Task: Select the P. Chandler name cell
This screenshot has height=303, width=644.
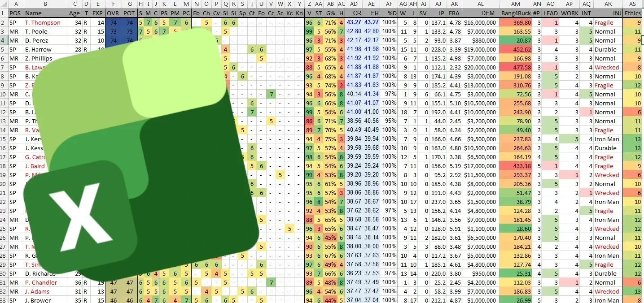Action: [x=45, y=282]
